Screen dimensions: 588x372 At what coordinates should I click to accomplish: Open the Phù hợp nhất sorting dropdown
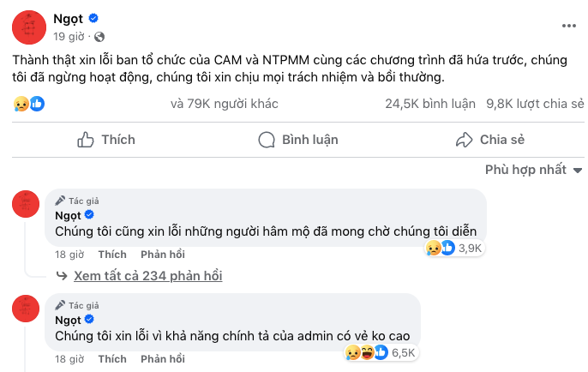[x=533, y=170]
